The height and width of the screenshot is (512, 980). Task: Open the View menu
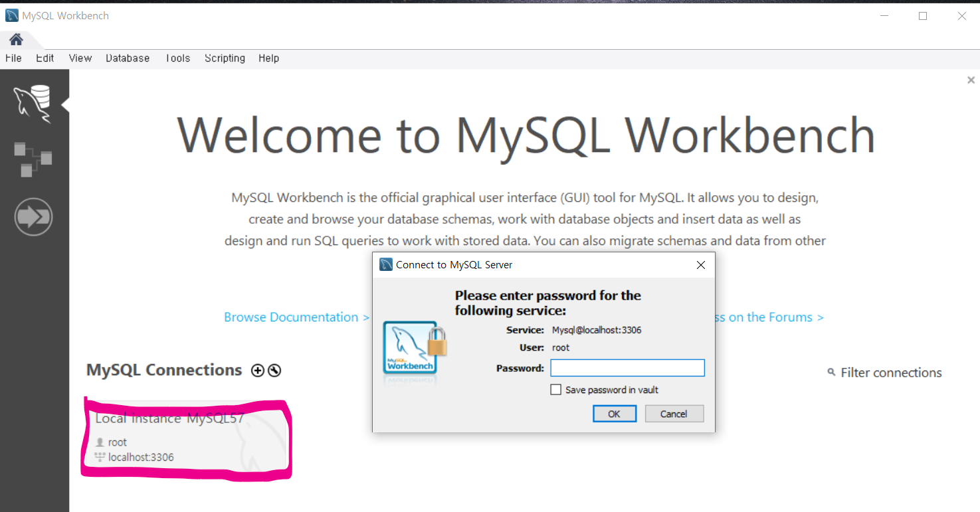pos(80,58)
